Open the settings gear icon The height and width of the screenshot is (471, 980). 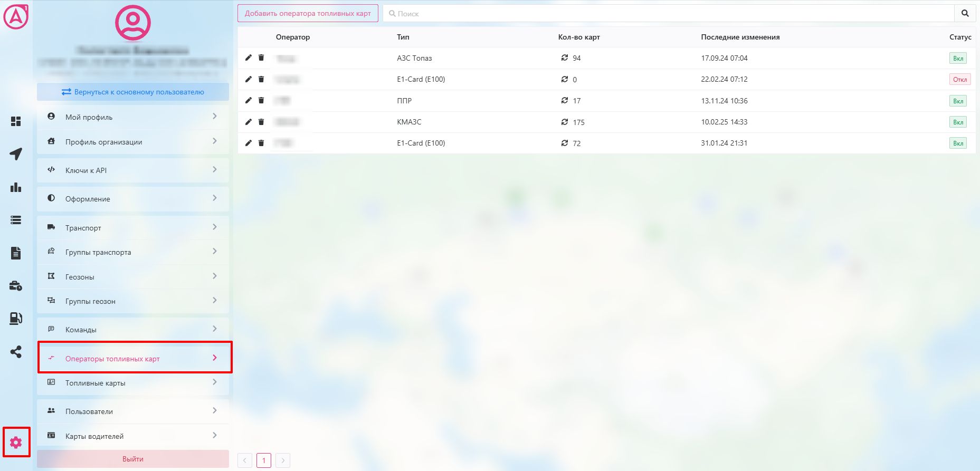16,442
